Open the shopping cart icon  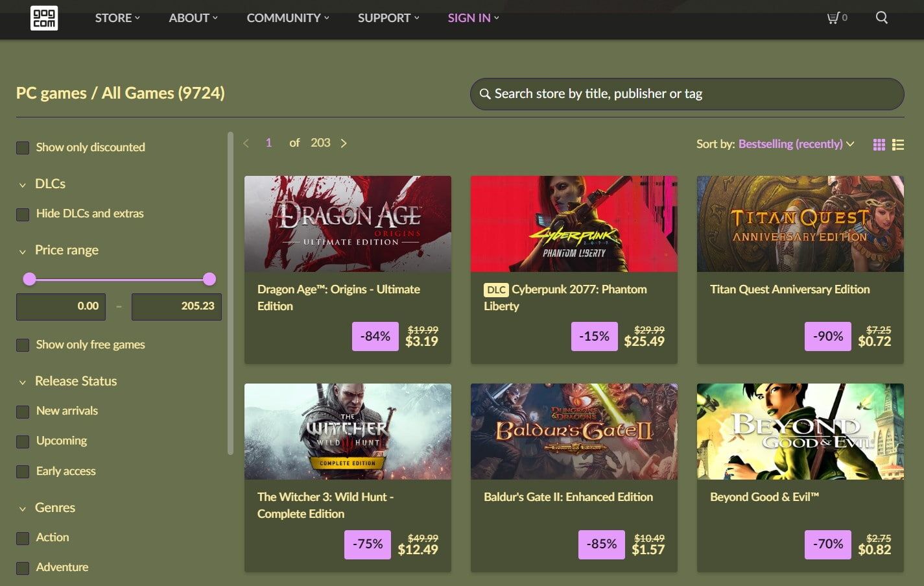(833, 18)
